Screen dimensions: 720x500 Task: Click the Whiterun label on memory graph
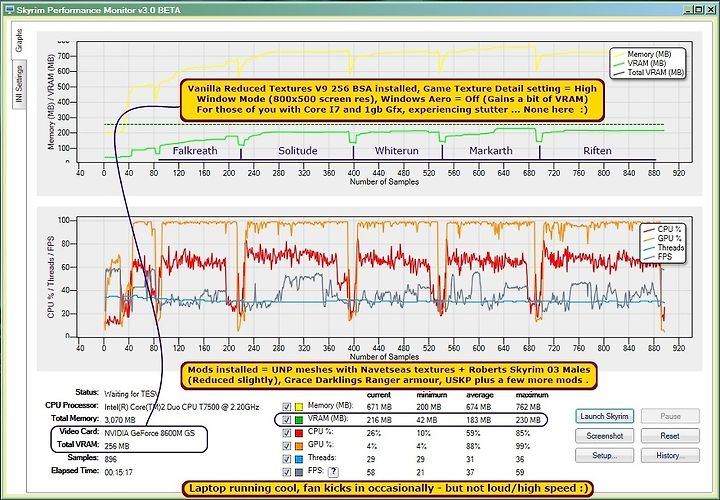tap(397, 151)
